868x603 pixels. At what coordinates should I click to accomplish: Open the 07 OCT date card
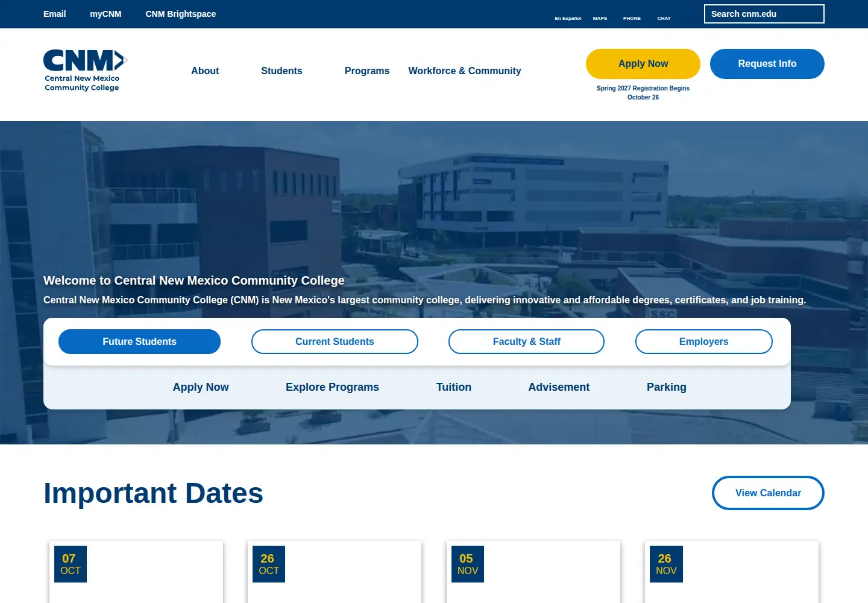(x=136, y=572)
